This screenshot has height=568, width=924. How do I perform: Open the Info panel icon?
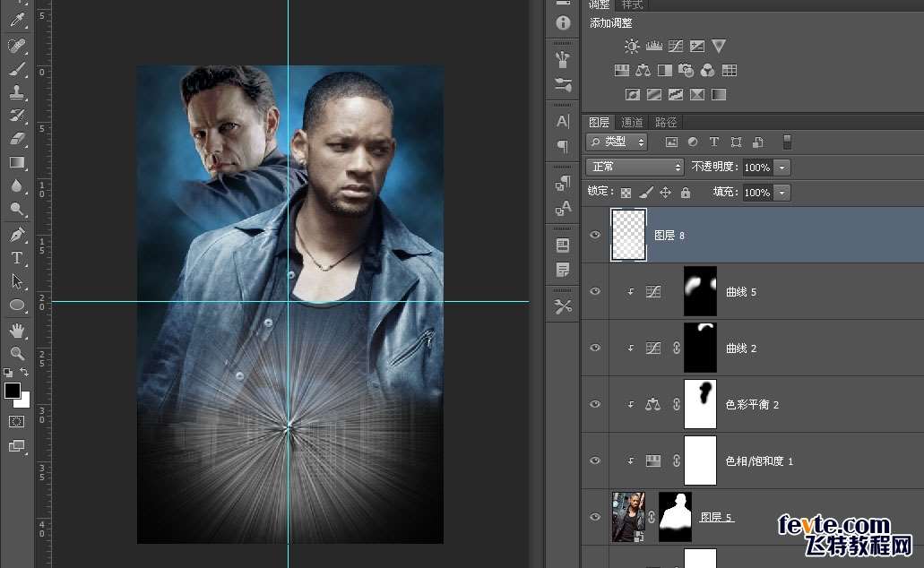tap(563, 23)
